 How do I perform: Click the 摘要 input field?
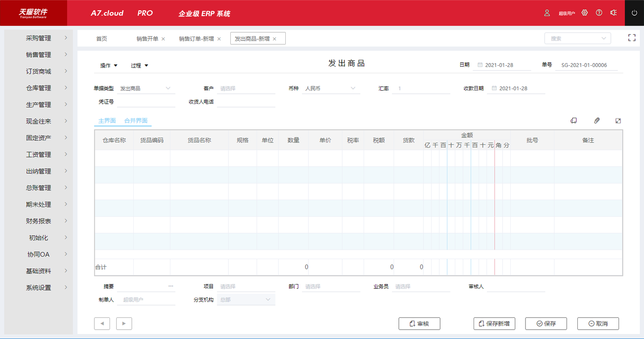click(146, 286)
